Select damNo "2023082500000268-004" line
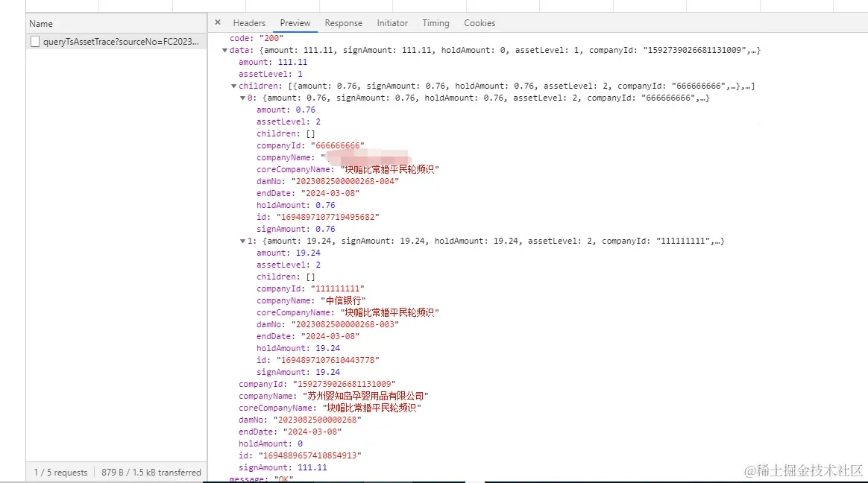Screen dimensions: 868x483 327,181
